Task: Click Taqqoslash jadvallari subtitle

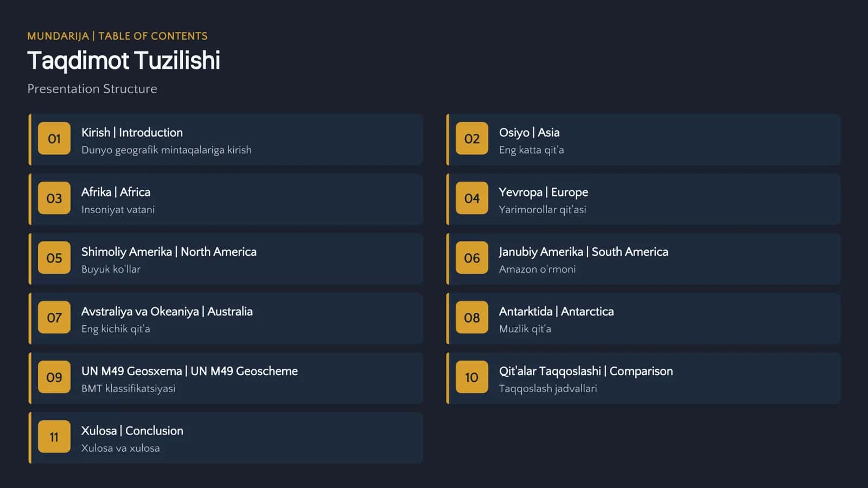Action: [548, 389]
